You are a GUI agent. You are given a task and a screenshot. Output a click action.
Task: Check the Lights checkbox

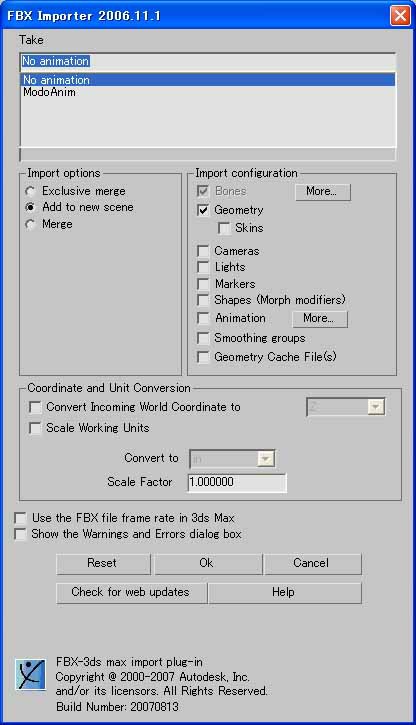click(x=203, y=267)
